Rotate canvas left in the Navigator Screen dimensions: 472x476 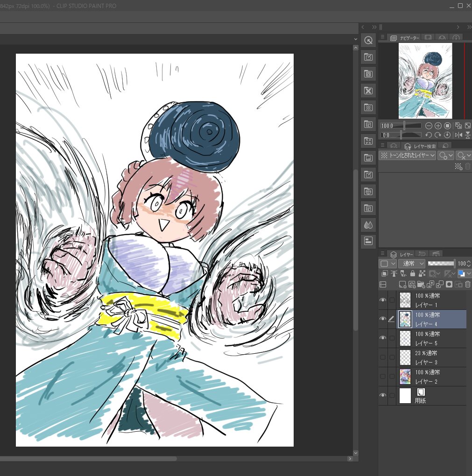[x=429, y=135]
